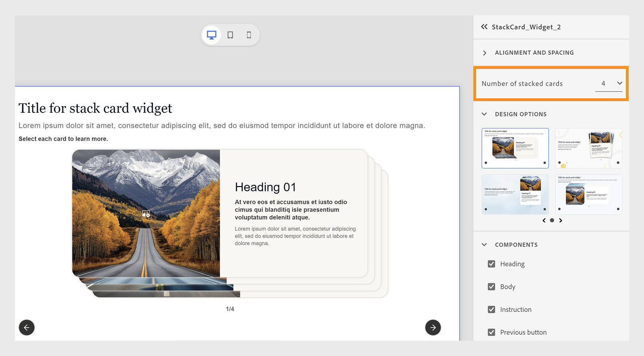Image resolution: width=644 pixels, height=356 pixels.
Task: Go to next stacked card arrow
Action: tap(433, 327)
